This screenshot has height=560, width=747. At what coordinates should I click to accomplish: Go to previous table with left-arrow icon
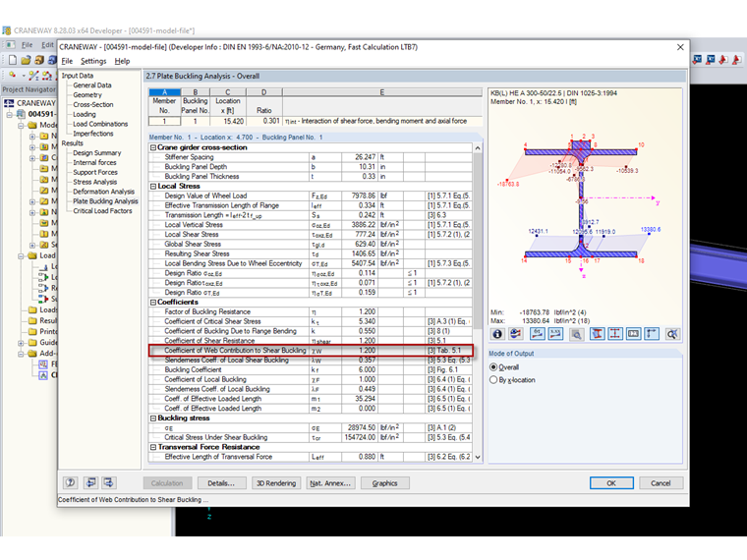(x=90, y=482)
